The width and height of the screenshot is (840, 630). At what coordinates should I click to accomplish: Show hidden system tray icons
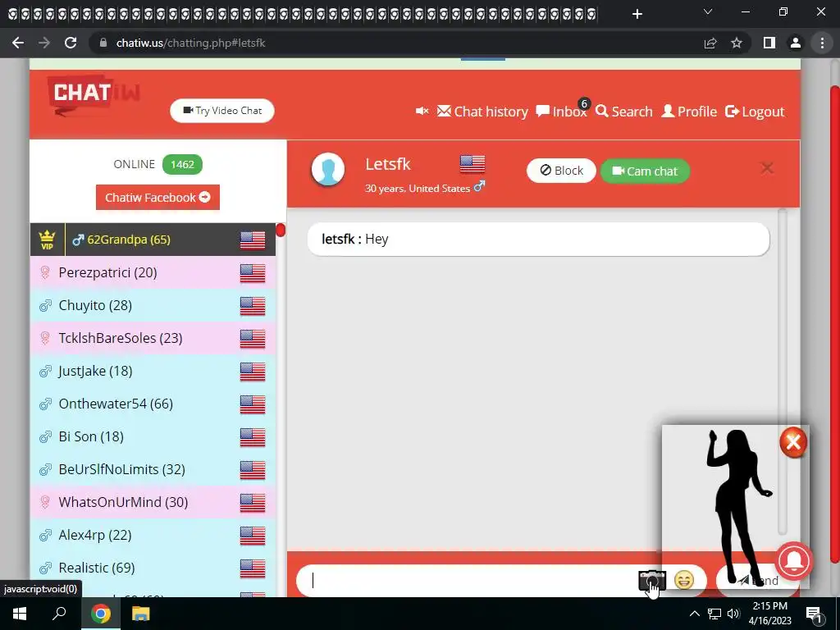[x=694, y=614]
